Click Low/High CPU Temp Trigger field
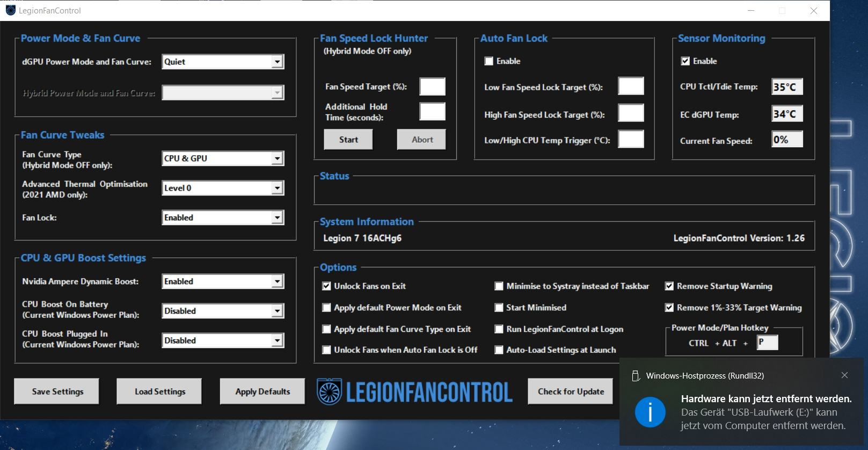868x450 pixels. coord(631,139)
